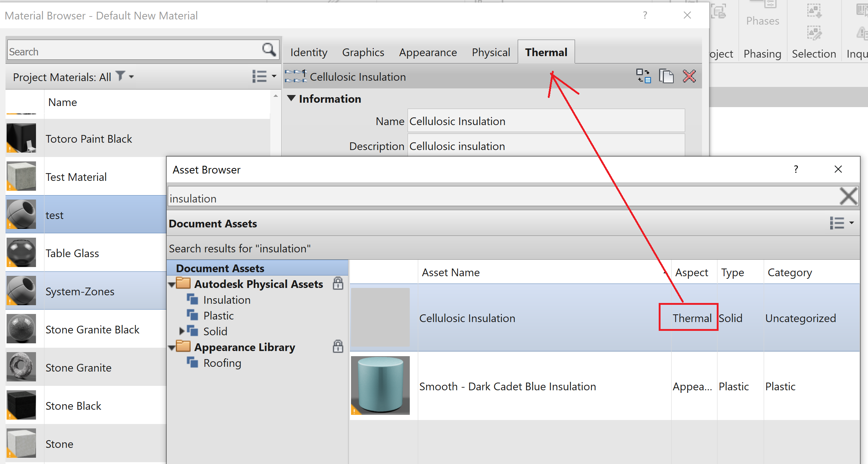The image size is (868, 464).
Task: Collapse the Information section
Action: [x=291, y=98]
